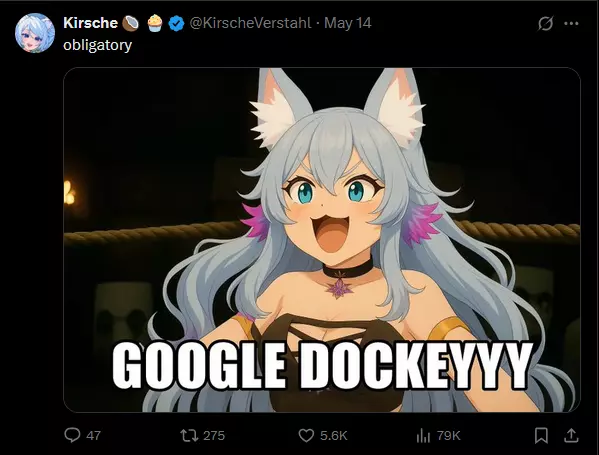
Task: Click the 79K views count
Action: point(448,436)
